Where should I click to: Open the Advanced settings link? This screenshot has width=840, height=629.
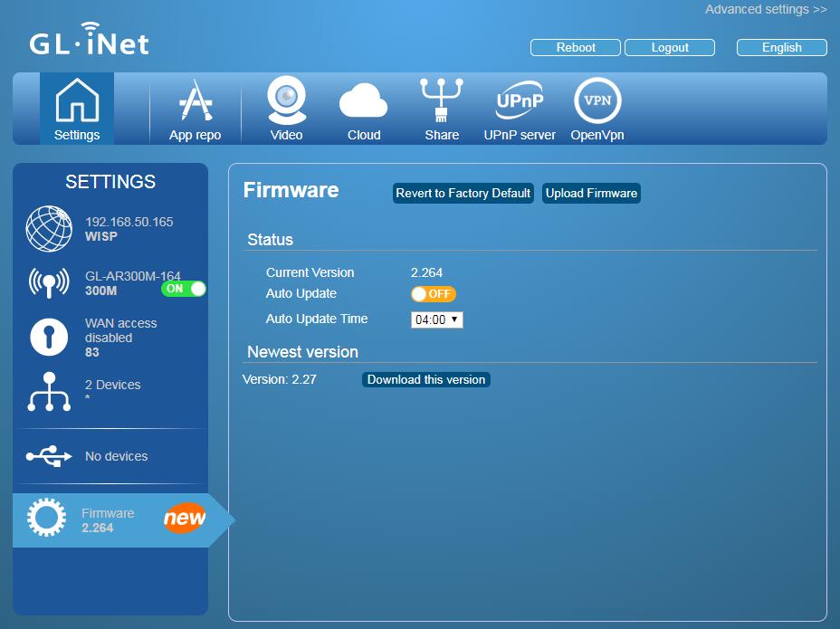coord(766,9)
